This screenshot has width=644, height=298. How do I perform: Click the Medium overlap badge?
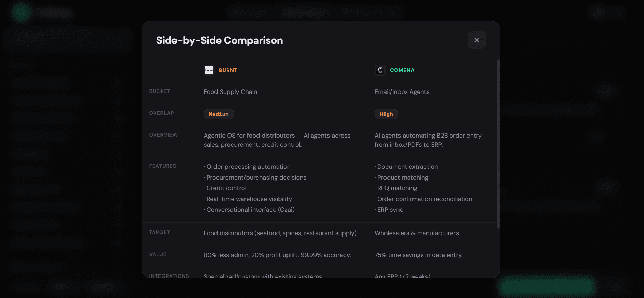219,114
